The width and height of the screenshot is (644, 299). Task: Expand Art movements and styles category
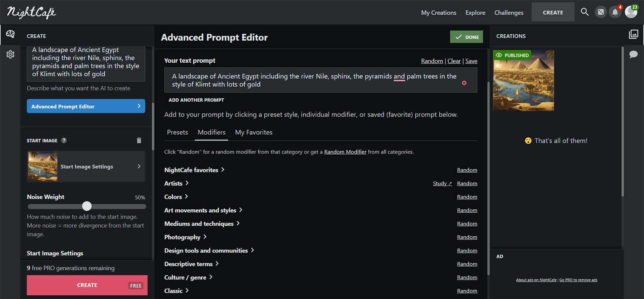(x=203, y=210)
